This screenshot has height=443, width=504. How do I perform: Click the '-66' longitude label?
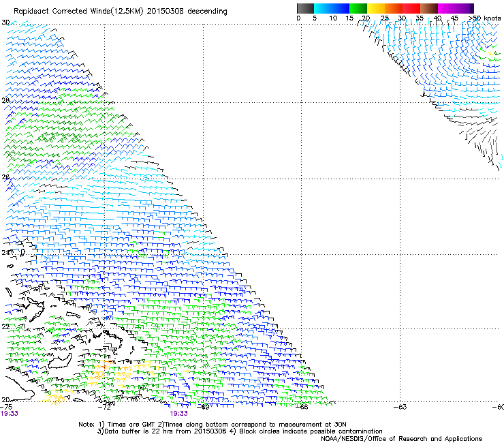[x=302, y=407]
